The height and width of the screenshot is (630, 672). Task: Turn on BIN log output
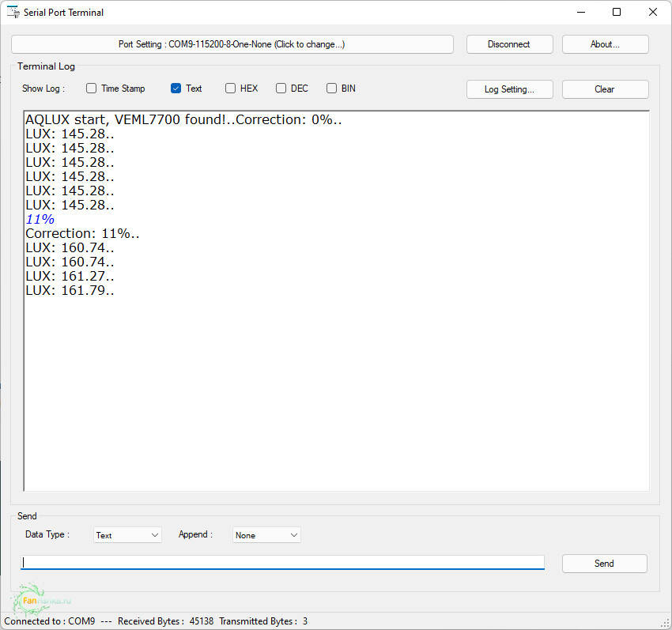point(332,89)
